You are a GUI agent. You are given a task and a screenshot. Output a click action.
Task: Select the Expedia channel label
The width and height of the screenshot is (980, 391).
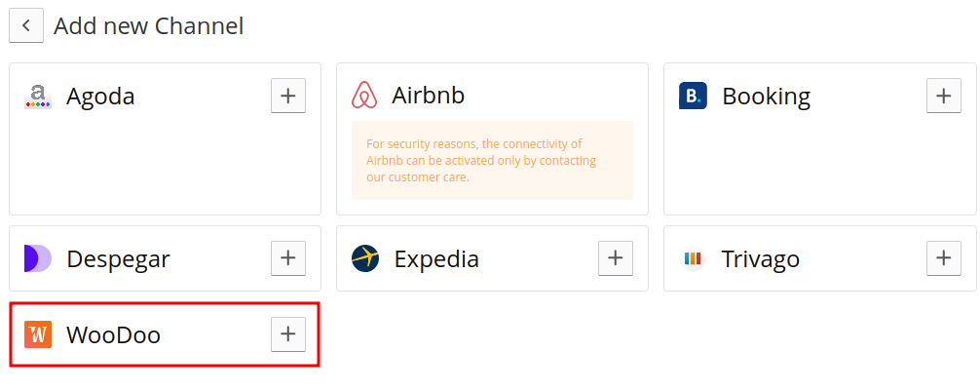(x=435, y=258)
